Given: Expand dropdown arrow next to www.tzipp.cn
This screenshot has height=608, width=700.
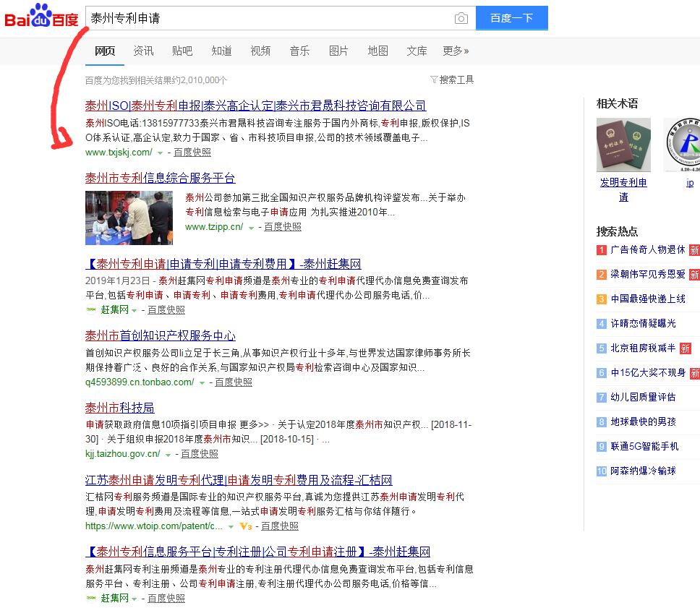Looking at the screenshot, I should [252, 228].
